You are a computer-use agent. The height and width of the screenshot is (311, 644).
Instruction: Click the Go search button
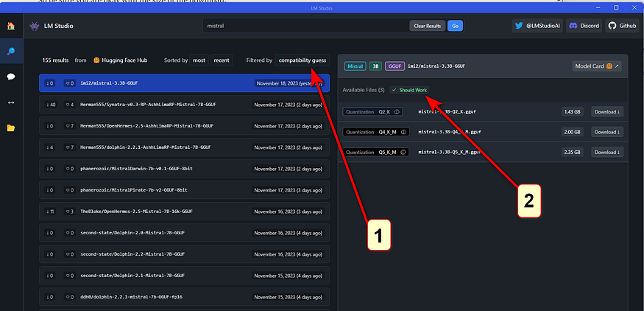tap(455, 26)
